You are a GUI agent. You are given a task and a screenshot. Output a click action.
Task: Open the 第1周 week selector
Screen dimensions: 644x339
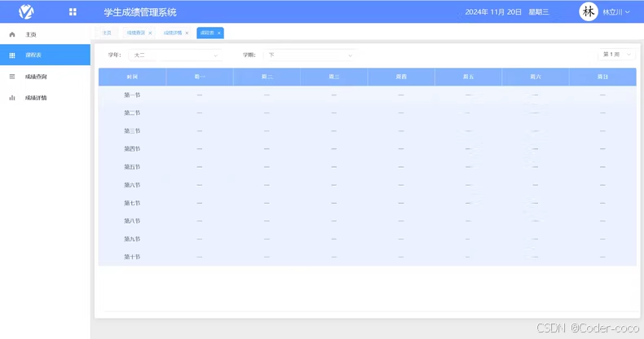coord(616,54)
